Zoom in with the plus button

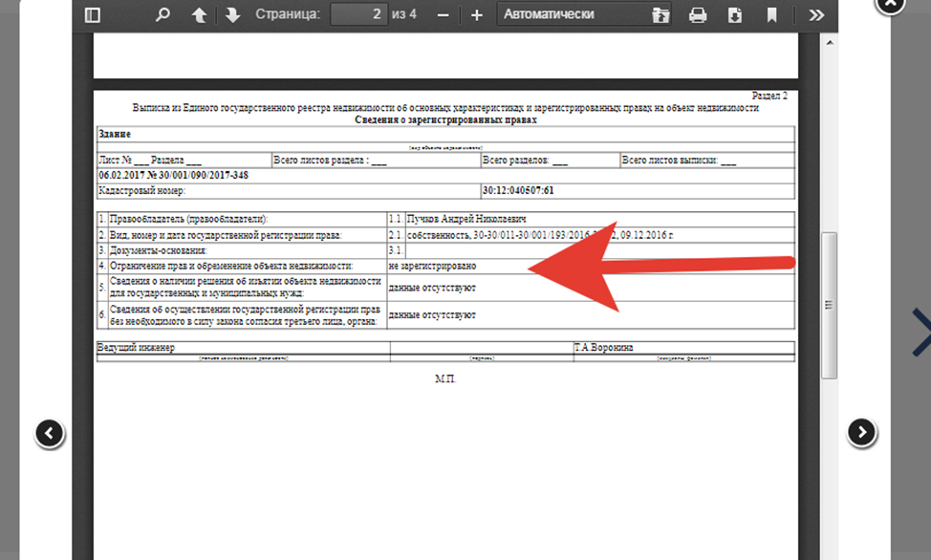point(477,15)
